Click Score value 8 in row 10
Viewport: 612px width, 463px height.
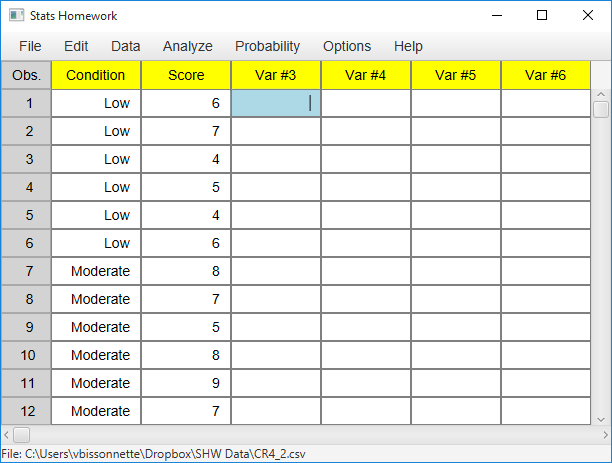coord(186,355)
